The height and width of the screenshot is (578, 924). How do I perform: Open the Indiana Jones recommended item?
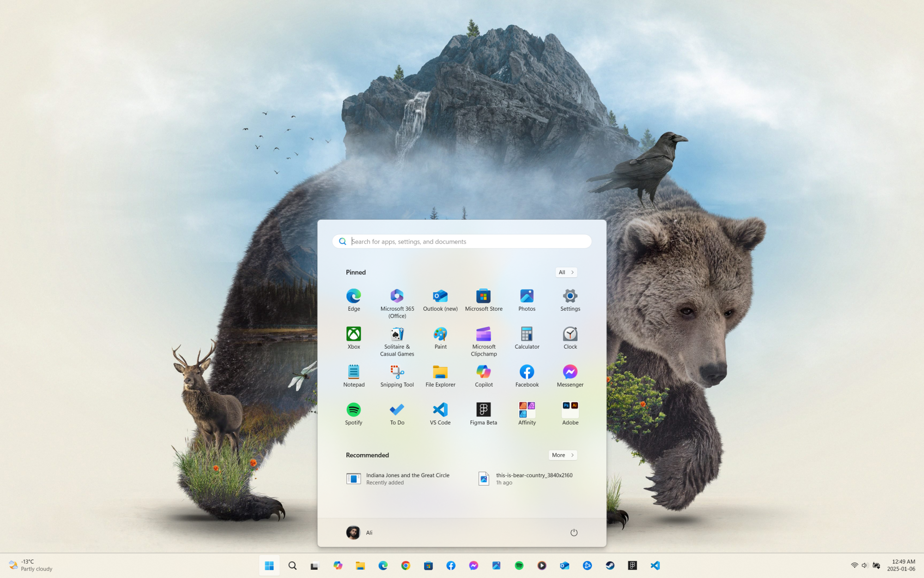398,479
